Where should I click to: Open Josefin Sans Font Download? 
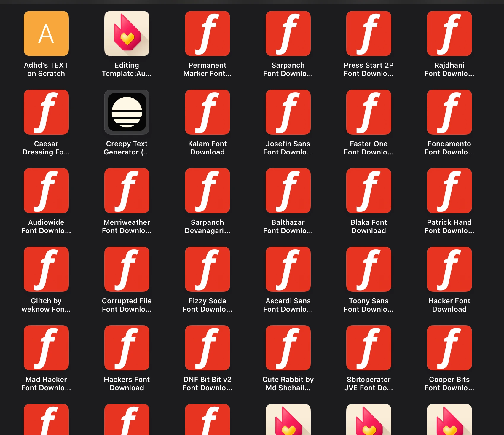point(288,112)
